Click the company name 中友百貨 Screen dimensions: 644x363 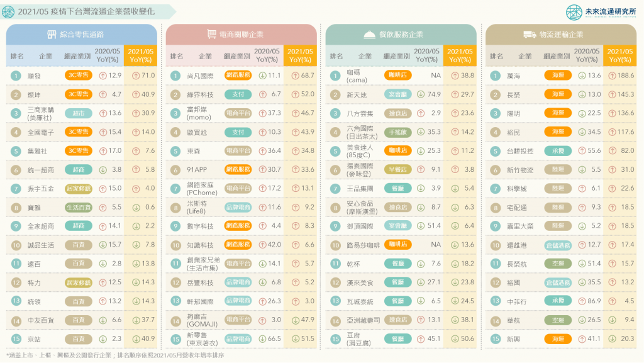click(x=40, y=320)
